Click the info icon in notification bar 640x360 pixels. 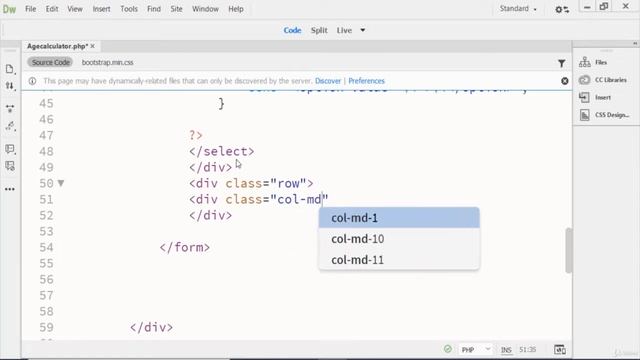coord(32,81)
